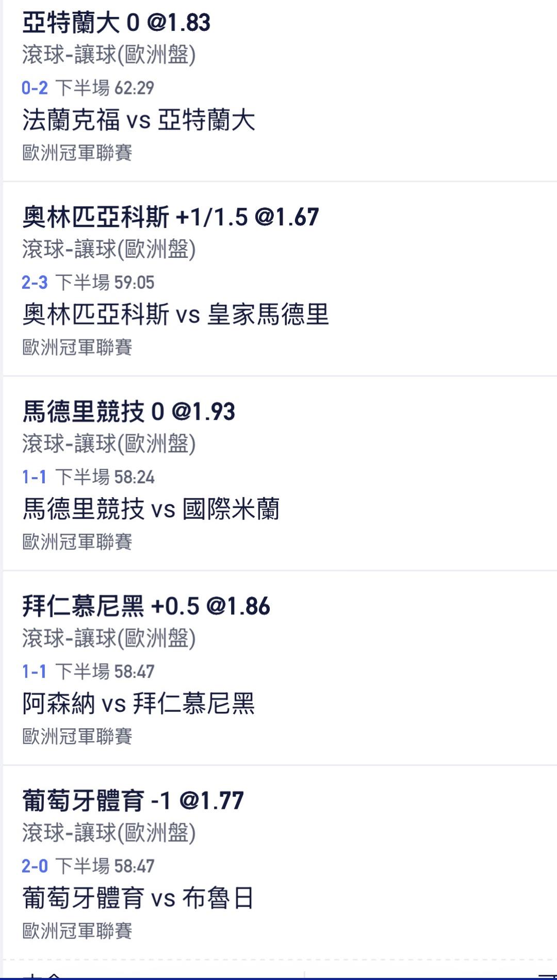Viewport: 557px width, 980px height.
Task: Select the 拜仁慕尼黑 +0.5 @1.86 bet
Action: (x=146, y=606)
